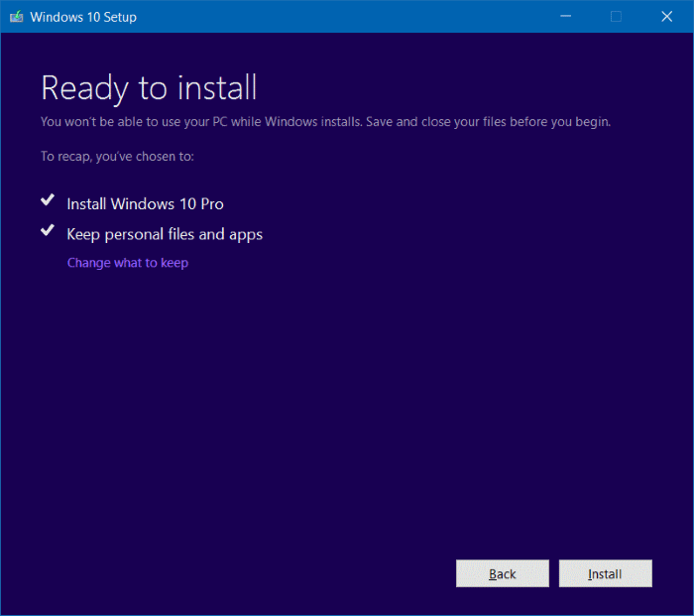The width and height of the screenshot is (694, 616).
Task: Select the Install Windows 10 Pro text
Action: 145,204
